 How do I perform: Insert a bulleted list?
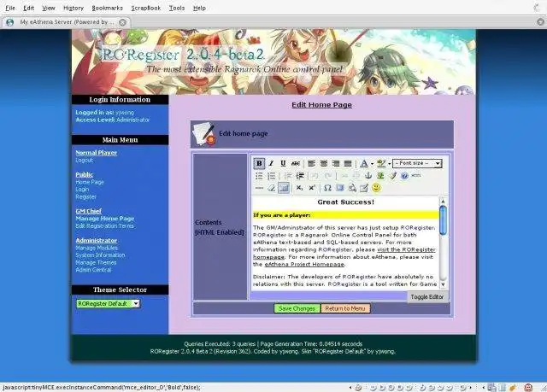(x=259, y=176)
